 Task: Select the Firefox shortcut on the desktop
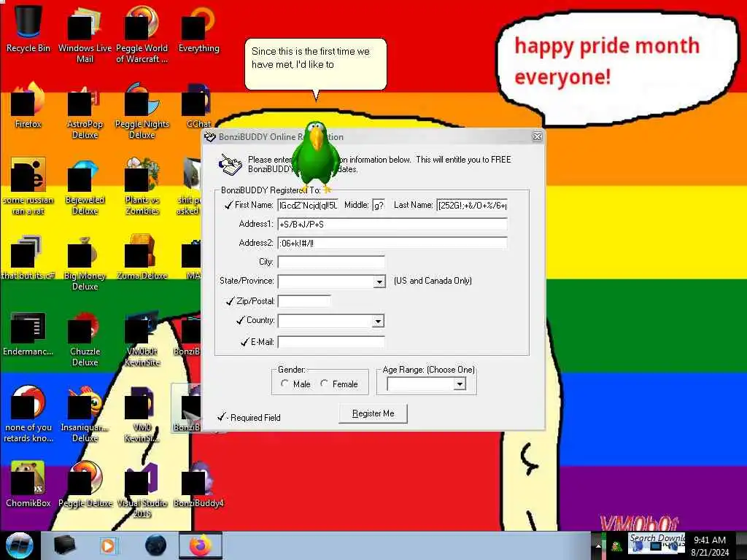click(28, 105)
